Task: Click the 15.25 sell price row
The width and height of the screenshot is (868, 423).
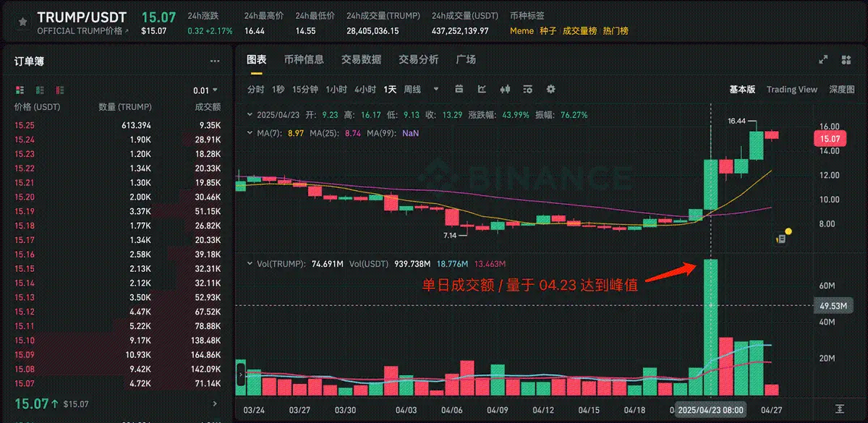Action: click(x=25, y=125)
